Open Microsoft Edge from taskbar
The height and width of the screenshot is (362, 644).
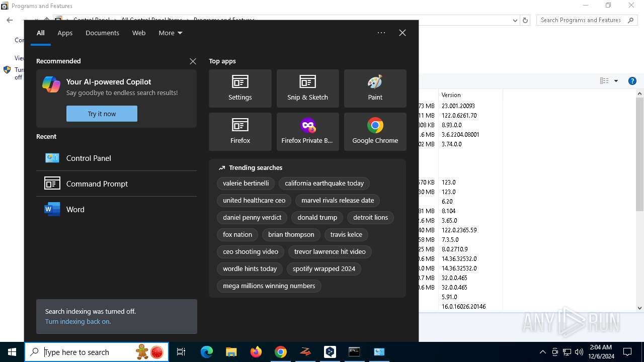207,352
